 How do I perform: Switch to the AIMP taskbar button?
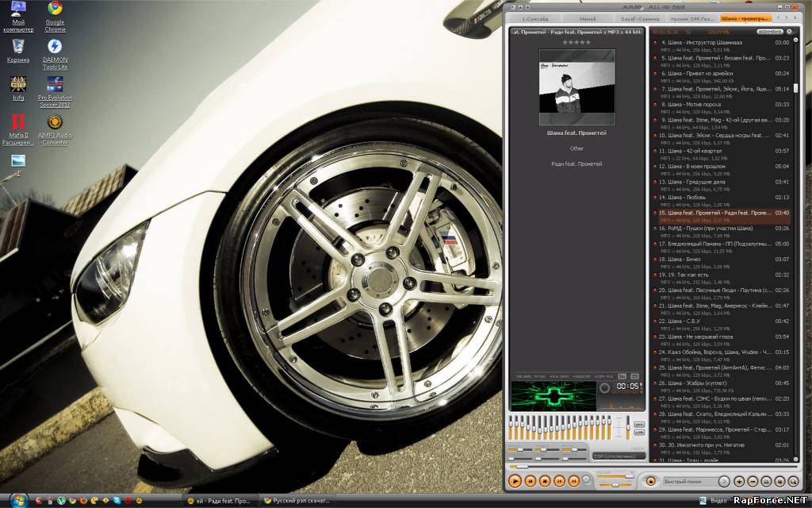[x=219, y=501]
